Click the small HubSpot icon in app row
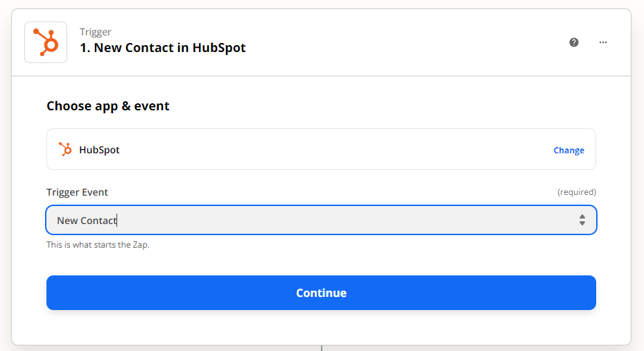This screenshot has width=644, height=351. 65,149
